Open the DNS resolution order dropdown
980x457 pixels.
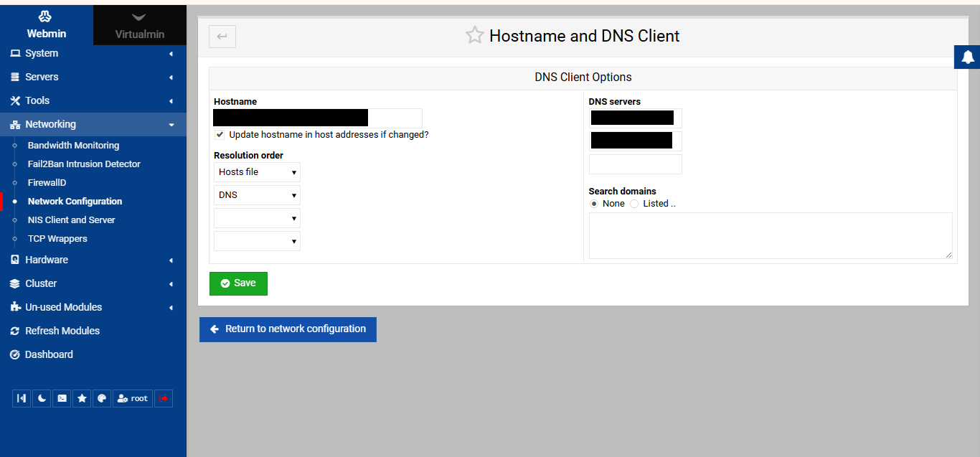(x=257, y=195)
